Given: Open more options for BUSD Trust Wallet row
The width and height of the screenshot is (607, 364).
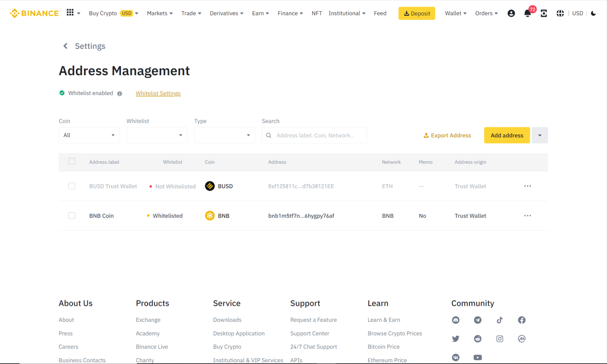Looking at the screenshot, I should 527,186.
